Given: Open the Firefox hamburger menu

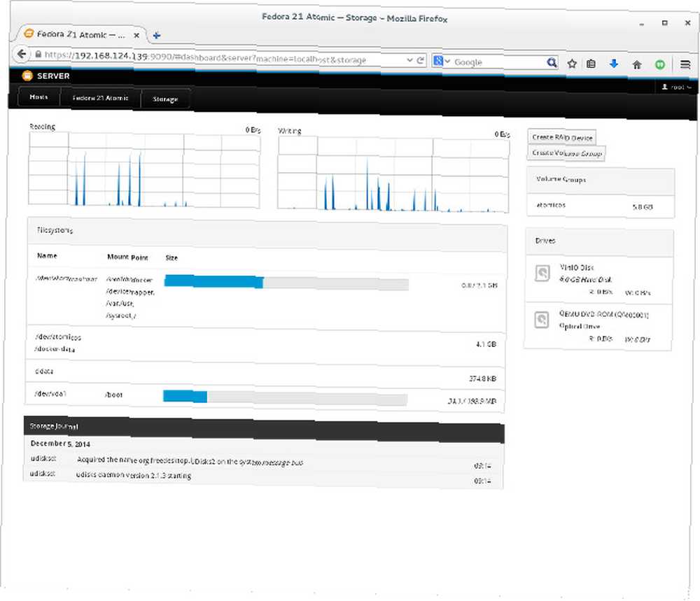Looking at the screenshot, I should pyautogui.click(x=685, y=64).
